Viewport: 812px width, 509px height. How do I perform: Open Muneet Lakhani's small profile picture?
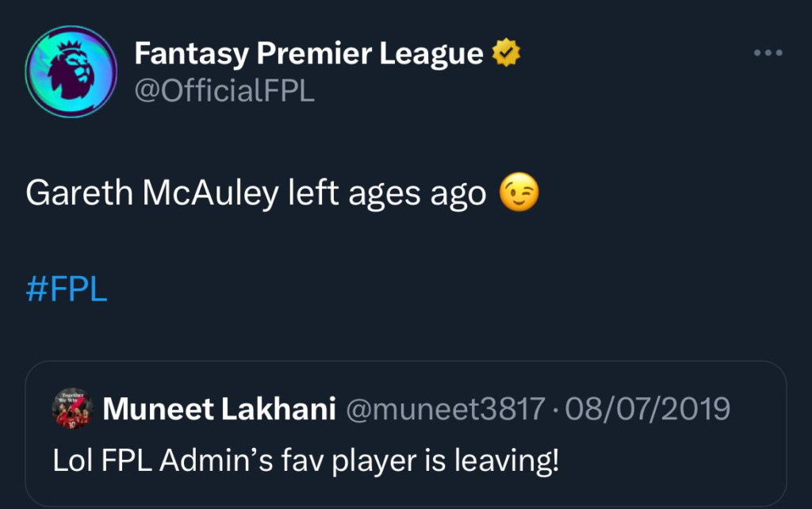coord(73,409)
